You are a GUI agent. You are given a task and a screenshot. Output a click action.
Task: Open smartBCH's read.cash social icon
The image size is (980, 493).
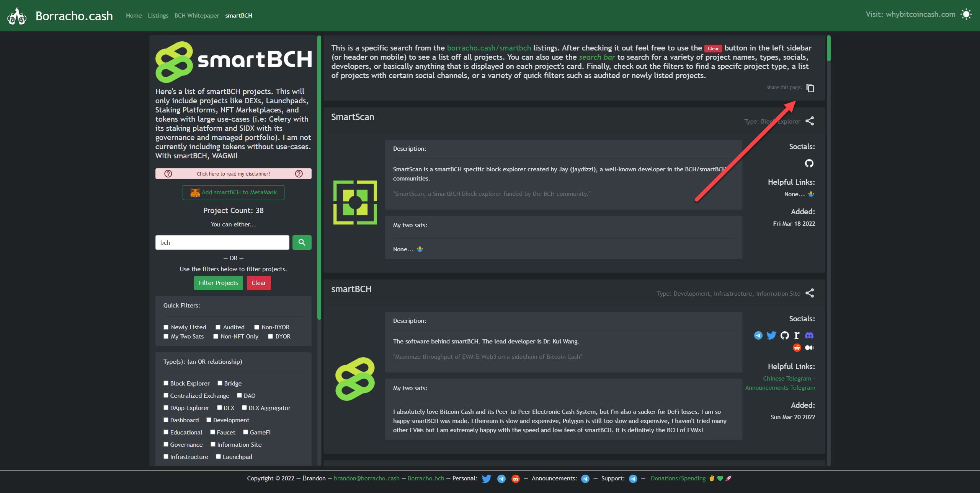click(797, 335)
